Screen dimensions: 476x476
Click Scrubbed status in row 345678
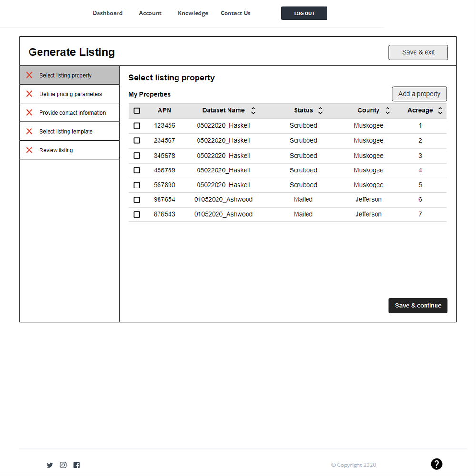(303, 156)
